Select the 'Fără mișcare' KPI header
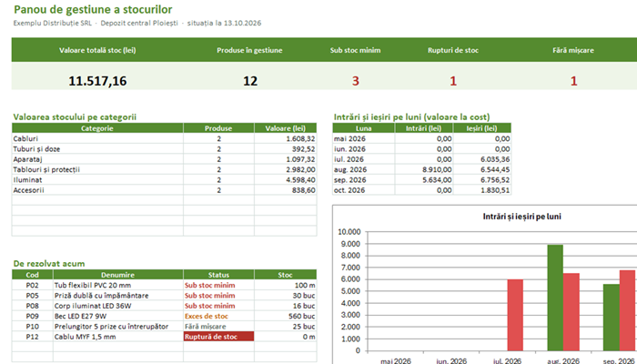Screen dimensions: 637x364 click(573, 50)
